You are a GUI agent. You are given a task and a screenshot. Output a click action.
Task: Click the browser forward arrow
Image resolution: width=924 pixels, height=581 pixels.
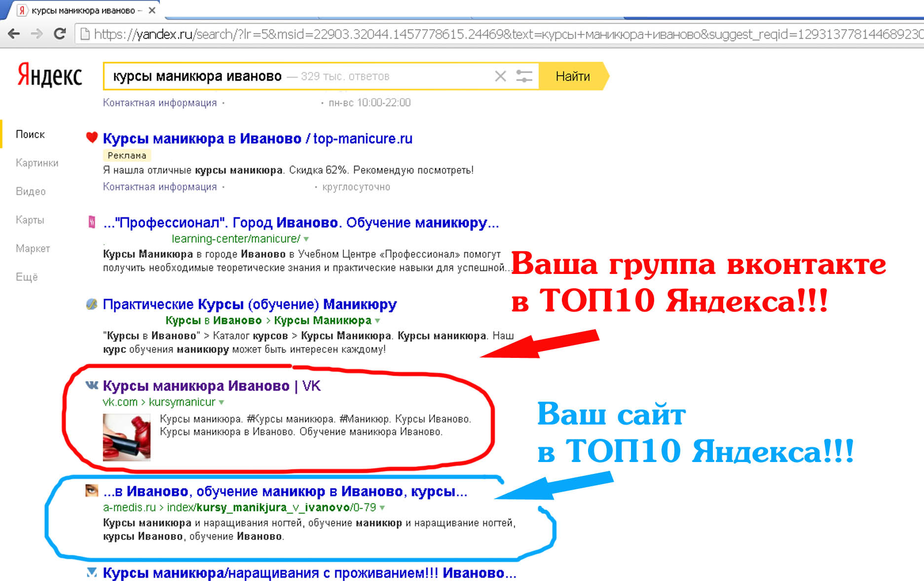click(37, 34)
